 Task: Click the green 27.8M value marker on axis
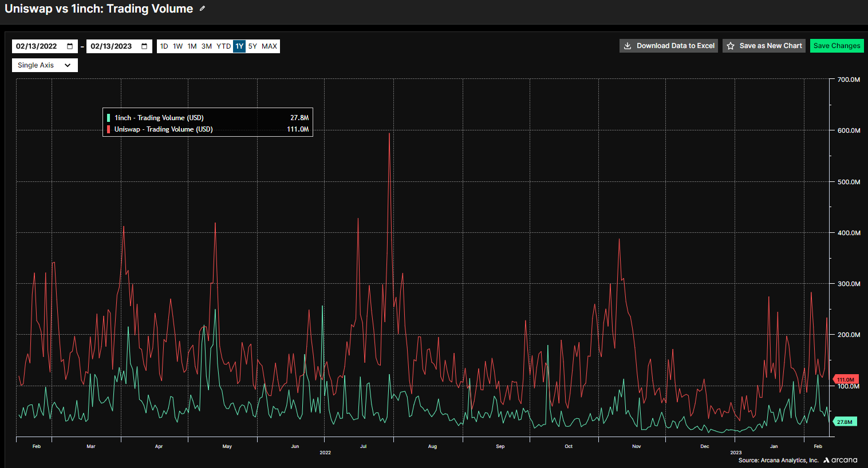[845, 422]
